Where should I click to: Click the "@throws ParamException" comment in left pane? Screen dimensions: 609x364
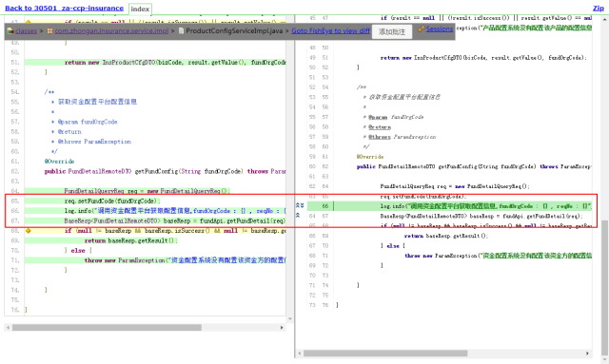94,142
